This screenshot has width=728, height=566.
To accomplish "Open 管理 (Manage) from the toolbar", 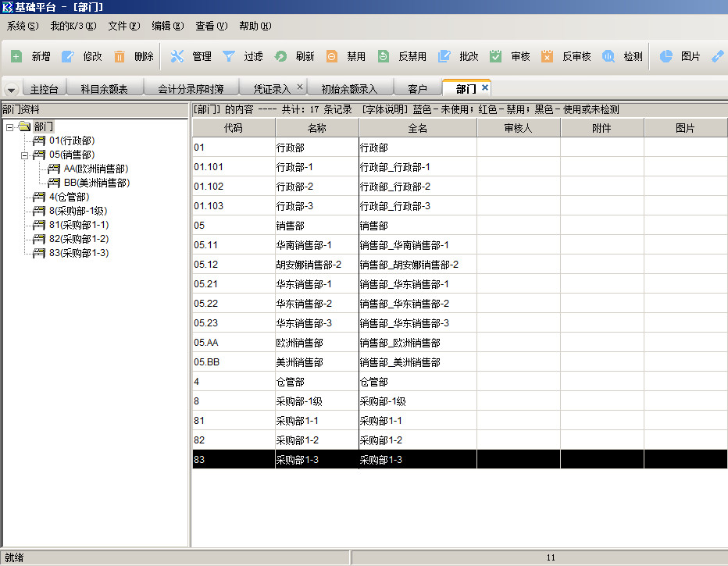I will click(x=177, y=56).
